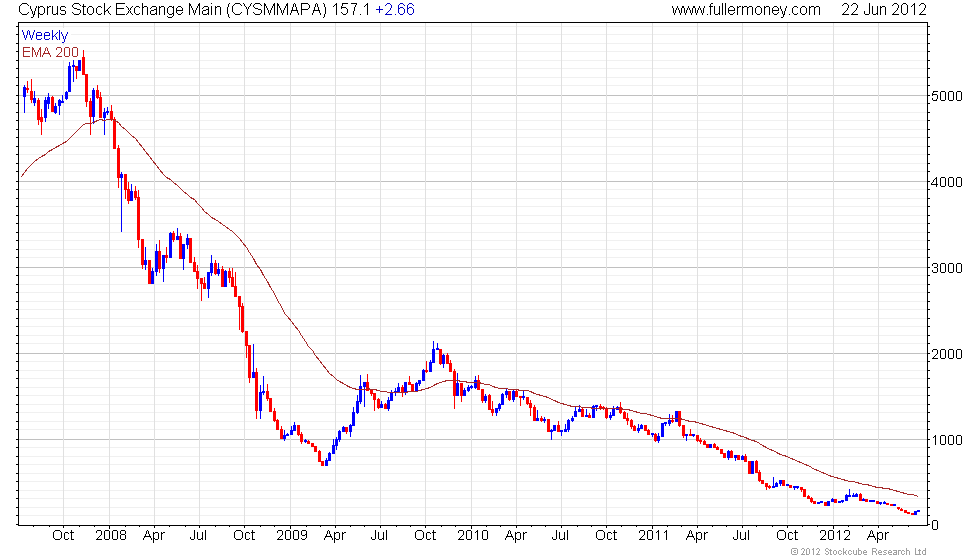
Task: Click the "Oct" label just before 2009
Action: pyautogui.click(x=244, y=536)
